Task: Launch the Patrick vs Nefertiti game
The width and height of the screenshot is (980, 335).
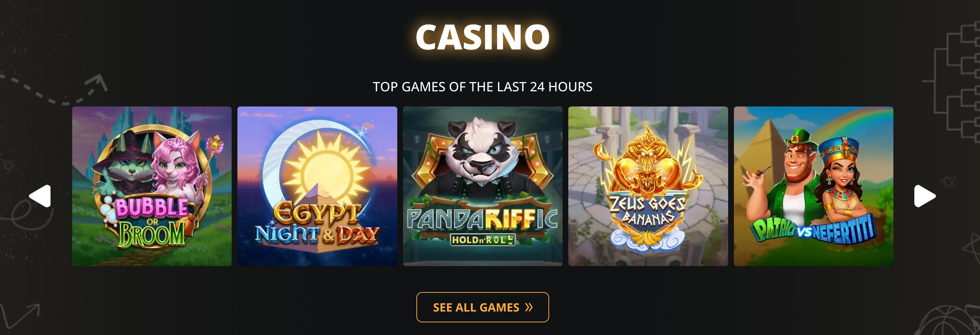Action: pos(813,186)
